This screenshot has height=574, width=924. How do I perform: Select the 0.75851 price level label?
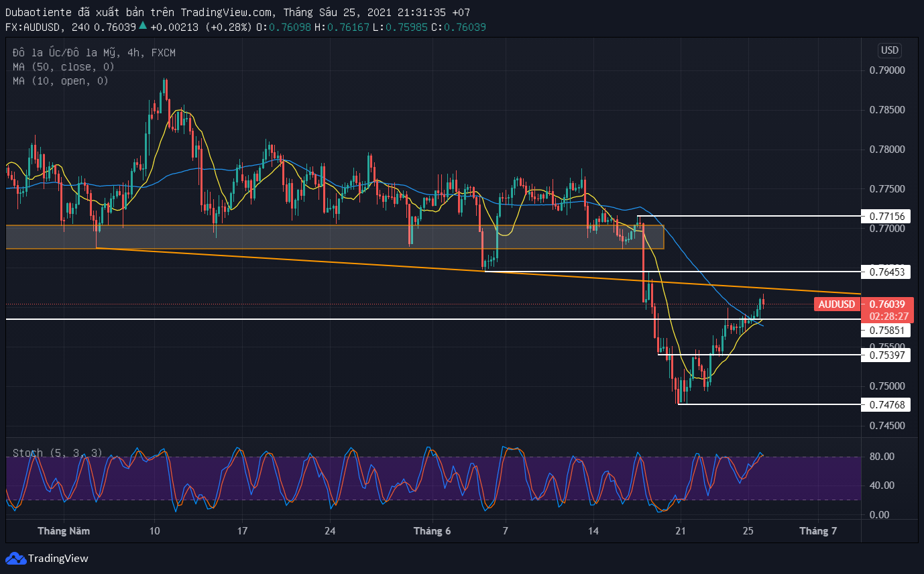[887, 331]
